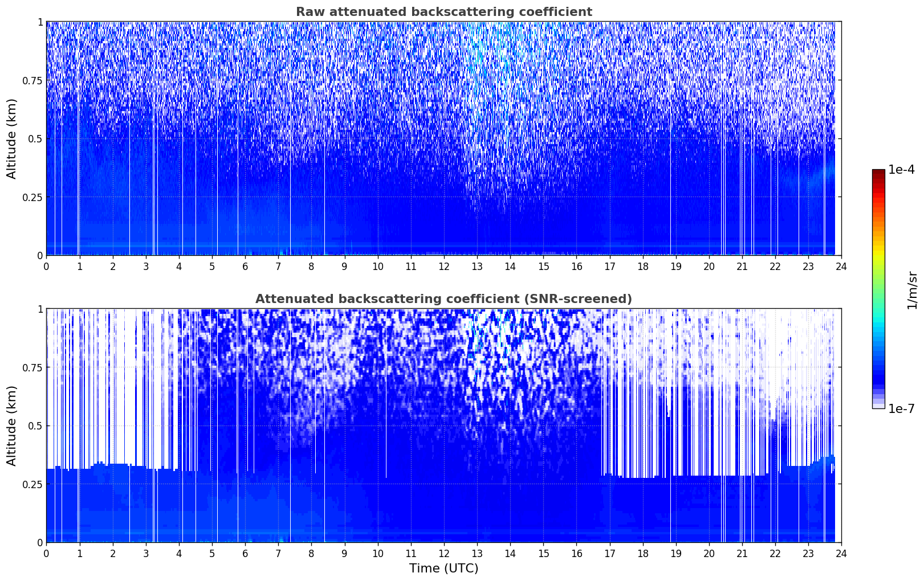
Task: Click hour '2' tick under bottom plot
Action: coord(113,553)
